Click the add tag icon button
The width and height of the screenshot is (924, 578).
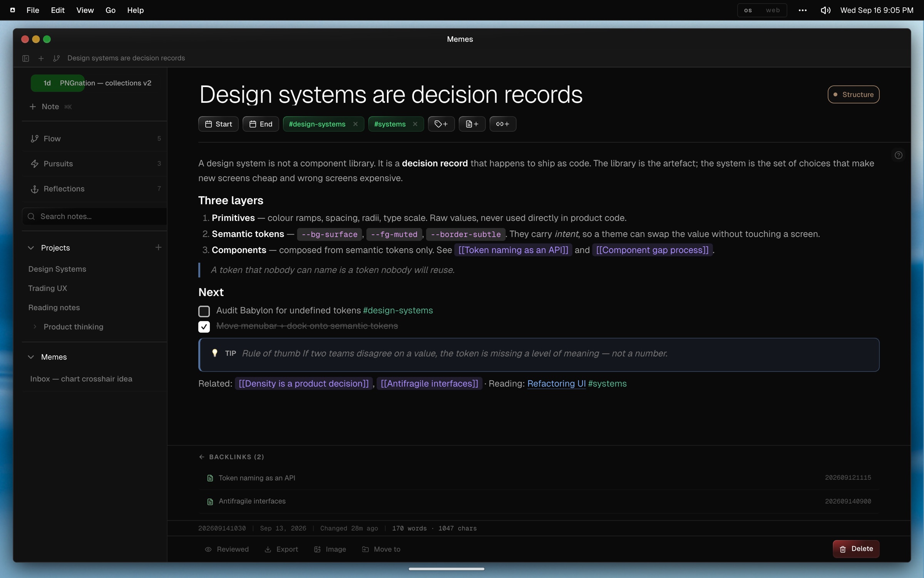tap(441, 124)
